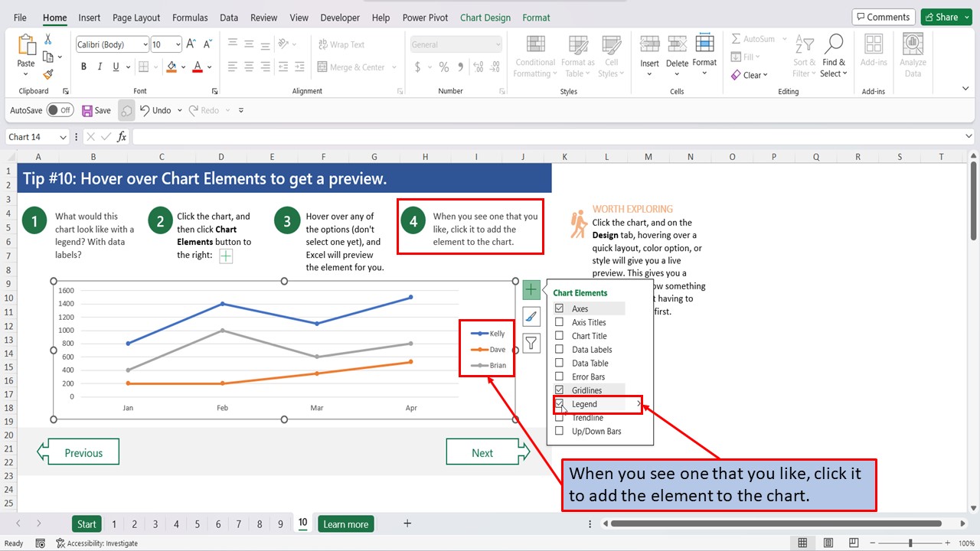Click the Insert cells icon

(x=649, y=45)
